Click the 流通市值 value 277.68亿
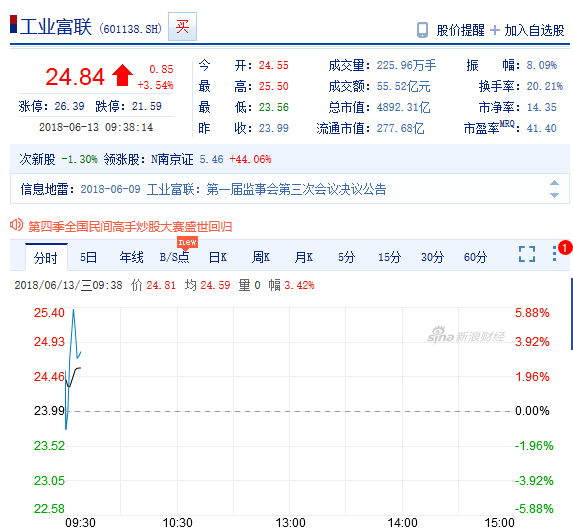Viewport: 573px width, 528px height. coord(401,128)
